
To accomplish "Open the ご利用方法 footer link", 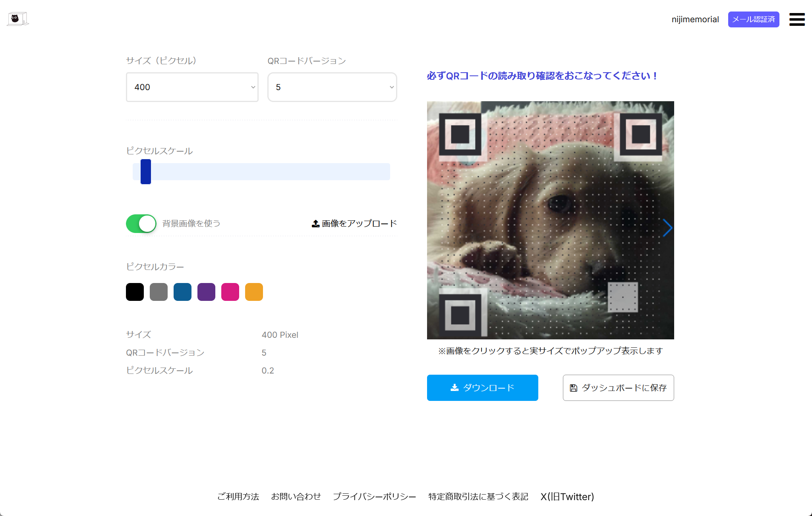I will pos(238,497).
